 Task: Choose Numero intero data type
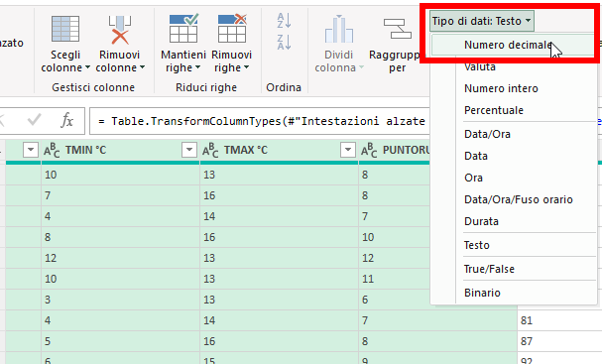click(501, 88)
